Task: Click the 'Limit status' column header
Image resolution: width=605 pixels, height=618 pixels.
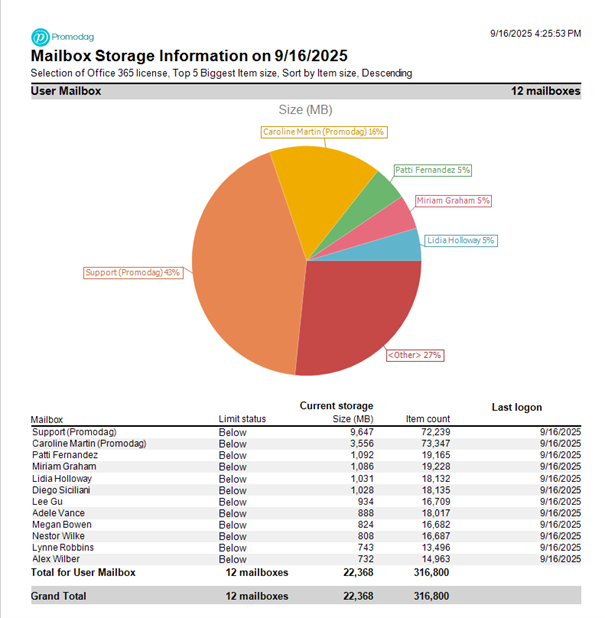Action: [x=242, y=419]
